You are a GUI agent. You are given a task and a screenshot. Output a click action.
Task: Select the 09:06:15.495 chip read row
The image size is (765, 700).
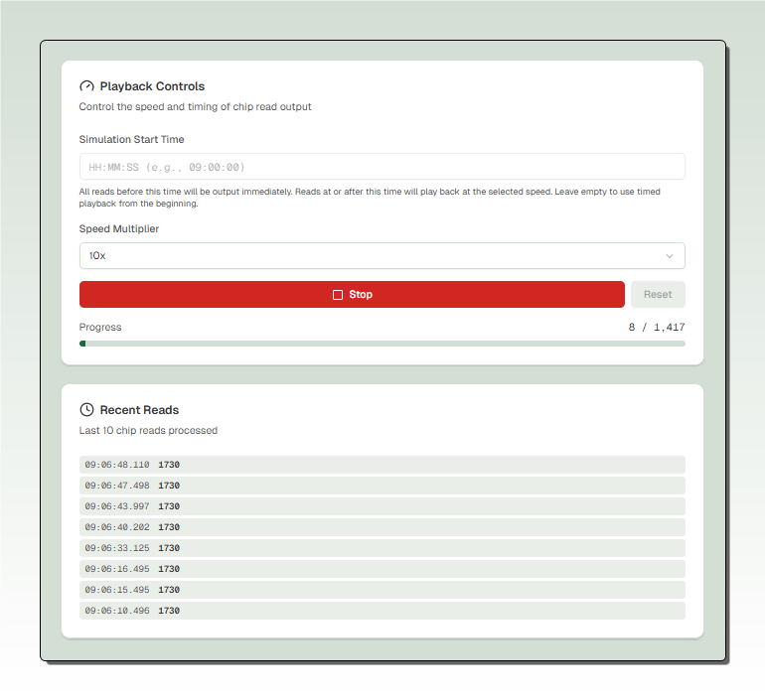point(382,590)
